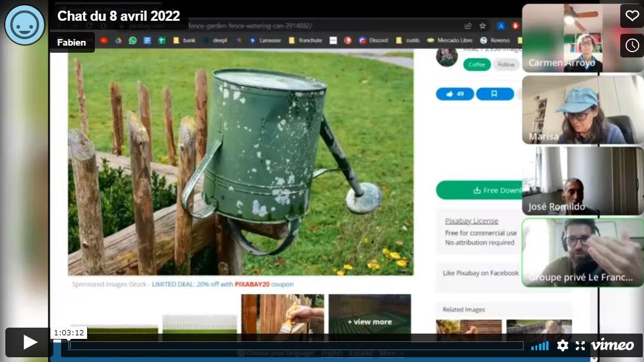Viewport: 644px width, 362px height.
Task: Click the Free for commercial use text
Action: point(481,233)
